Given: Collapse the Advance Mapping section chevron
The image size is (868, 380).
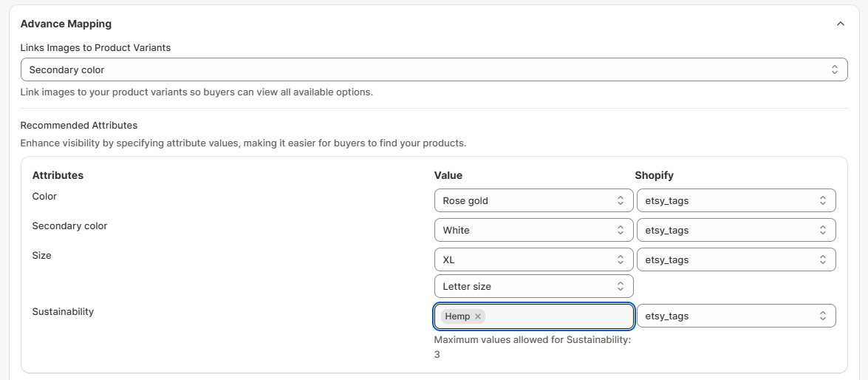Looking at the screenshot, I should point(841,24).
